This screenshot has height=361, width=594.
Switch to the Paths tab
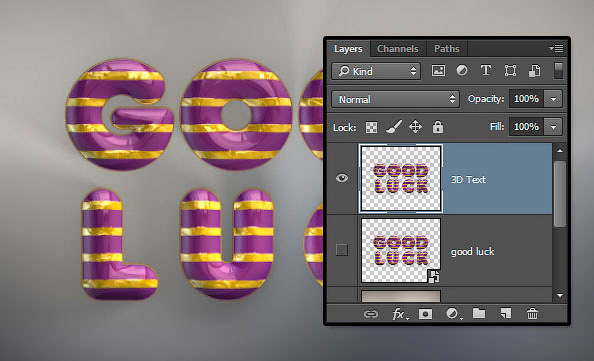point(447,49)
